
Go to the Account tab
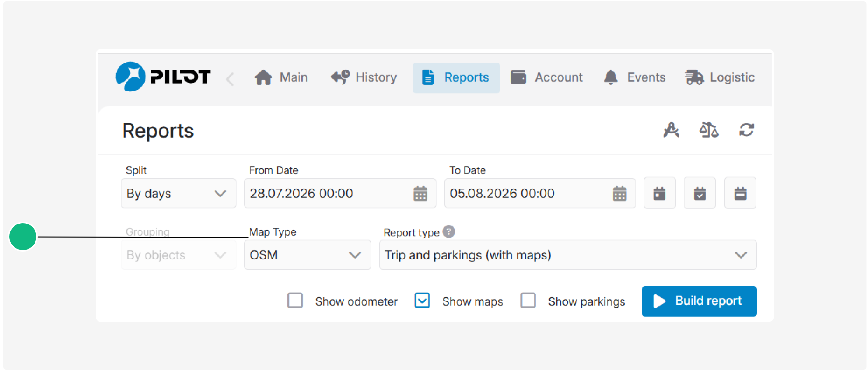546,77
